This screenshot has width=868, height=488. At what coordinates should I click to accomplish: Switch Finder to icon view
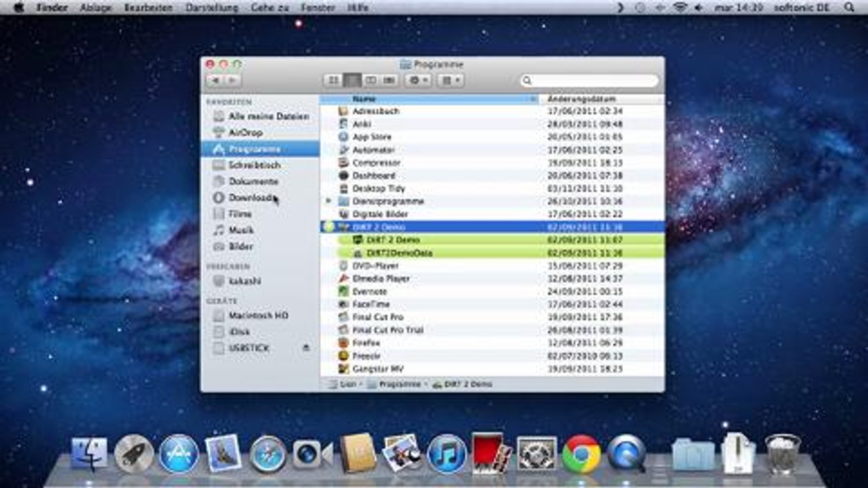333,80
